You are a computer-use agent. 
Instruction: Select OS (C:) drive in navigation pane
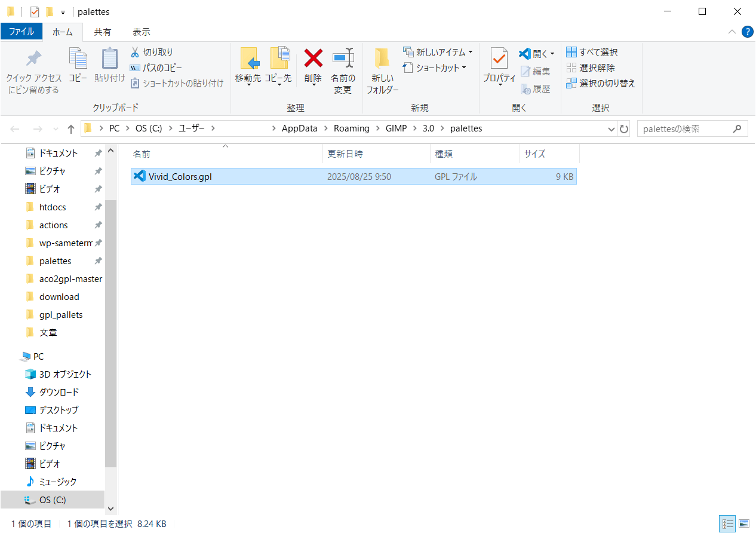pos(53,500)
